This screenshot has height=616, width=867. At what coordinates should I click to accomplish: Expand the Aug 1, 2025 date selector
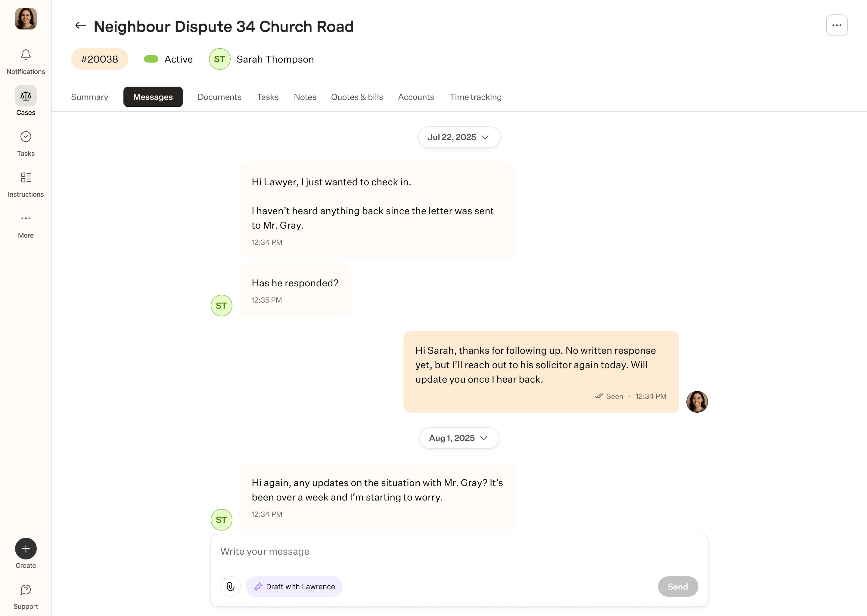(x=459, y=438)
